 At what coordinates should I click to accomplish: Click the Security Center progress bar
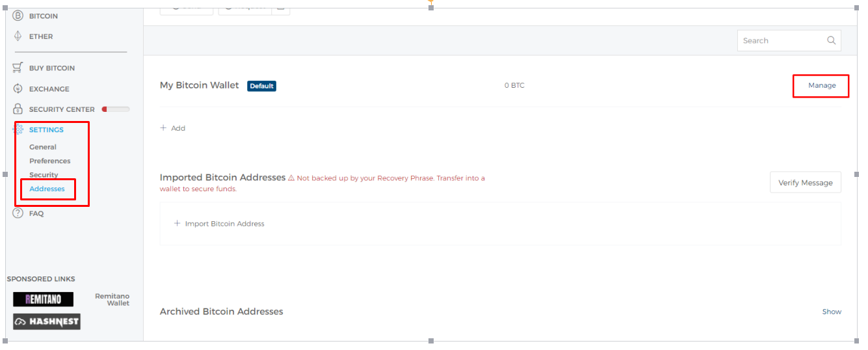(x=116, y=109)
